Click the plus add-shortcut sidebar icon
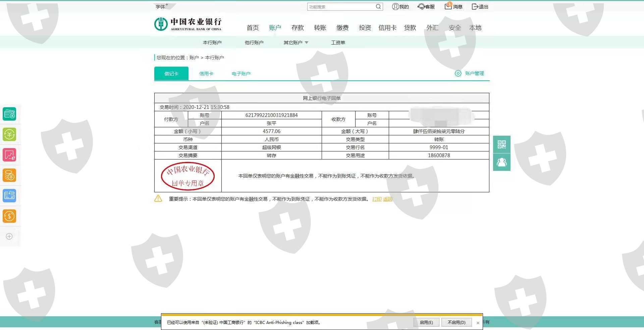644x330 pixels. [9, 237]
